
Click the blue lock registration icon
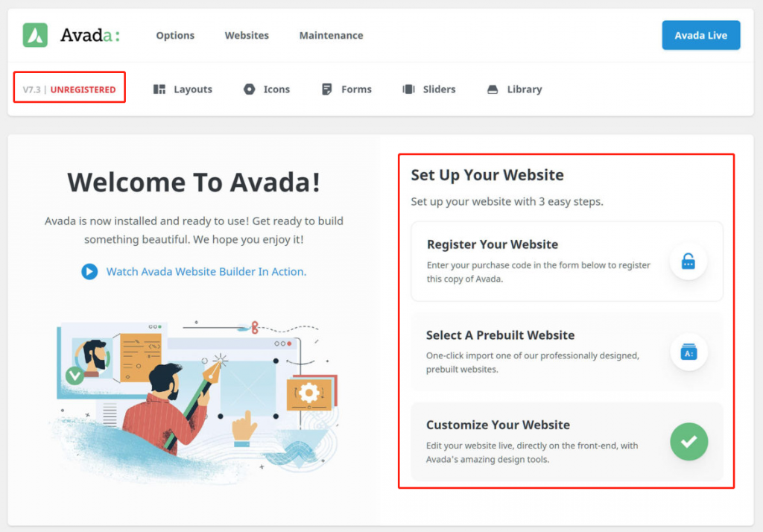pyautogui.click(x=688, y=262)
